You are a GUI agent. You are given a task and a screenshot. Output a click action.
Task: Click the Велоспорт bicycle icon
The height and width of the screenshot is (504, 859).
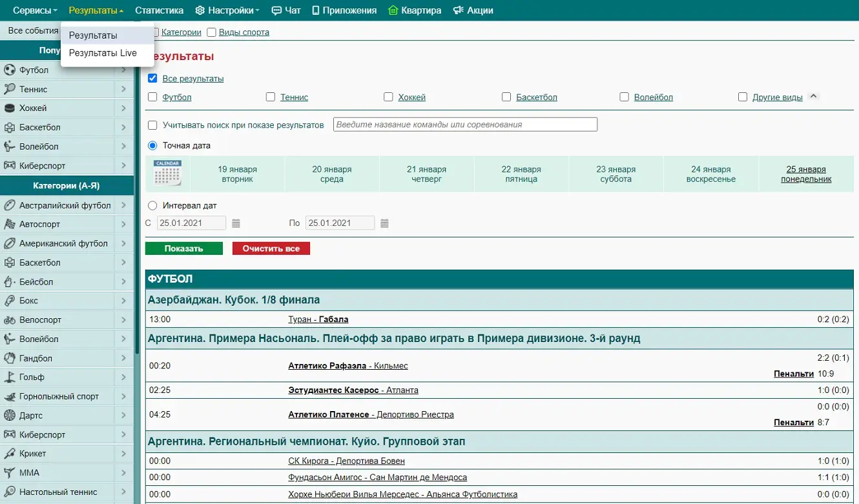(x=10, y=320)
